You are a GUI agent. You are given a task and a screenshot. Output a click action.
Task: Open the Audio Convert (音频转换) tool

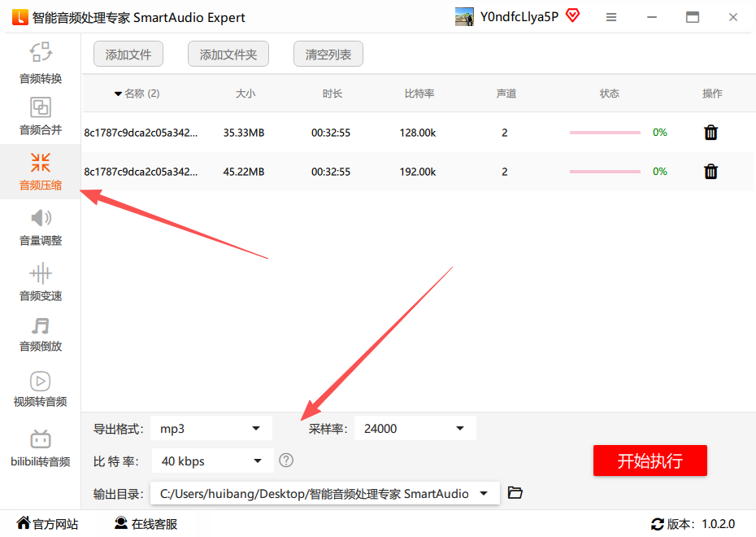[41, 63]
